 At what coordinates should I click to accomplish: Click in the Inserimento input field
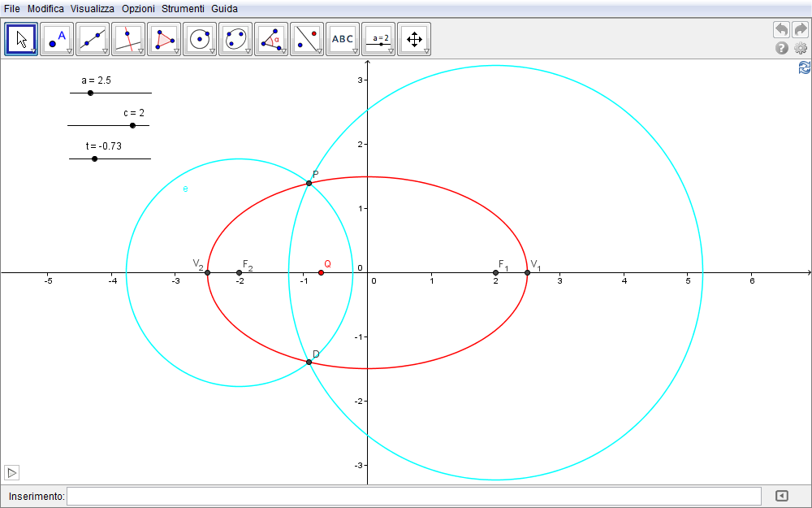tap(414, 496)
